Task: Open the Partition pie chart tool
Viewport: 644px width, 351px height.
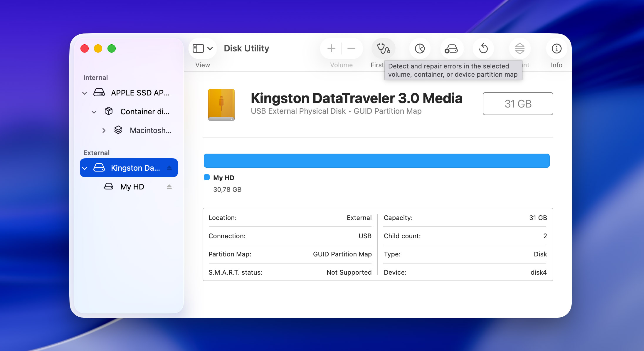Action: tap(420, 48)
